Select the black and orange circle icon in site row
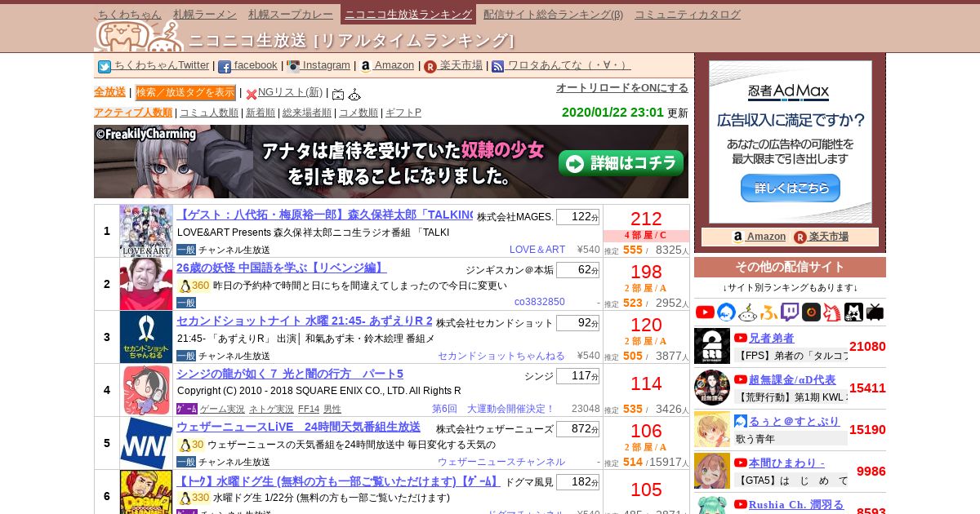Viewport: 980px width, 514px height. [811, 312]
